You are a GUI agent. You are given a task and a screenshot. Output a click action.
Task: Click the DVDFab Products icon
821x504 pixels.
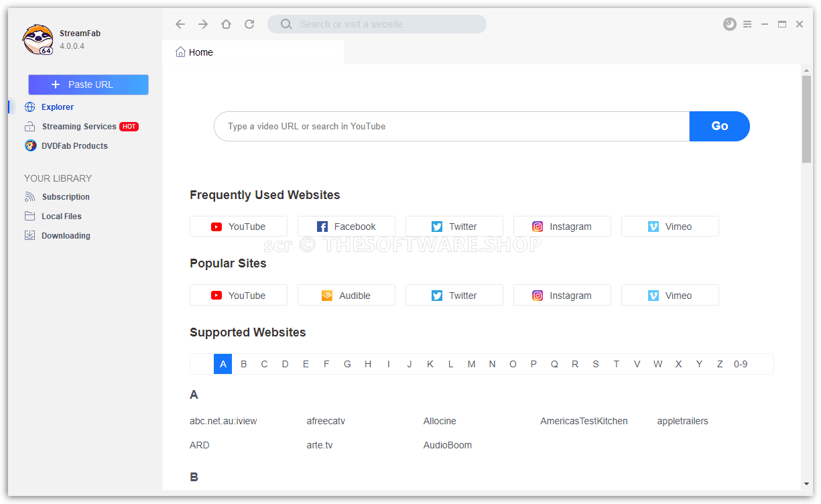click(30, 145)
